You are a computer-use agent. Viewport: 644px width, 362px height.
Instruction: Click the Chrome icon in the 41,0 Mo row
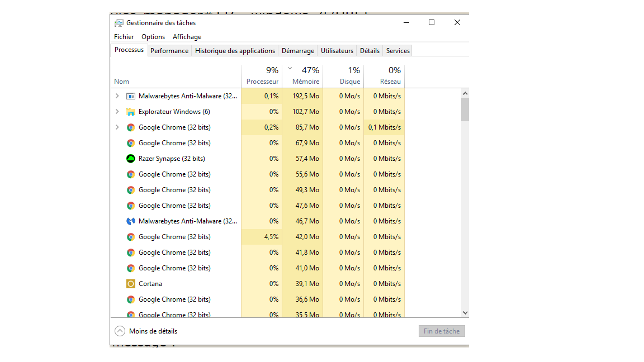[x=131, y=268]
